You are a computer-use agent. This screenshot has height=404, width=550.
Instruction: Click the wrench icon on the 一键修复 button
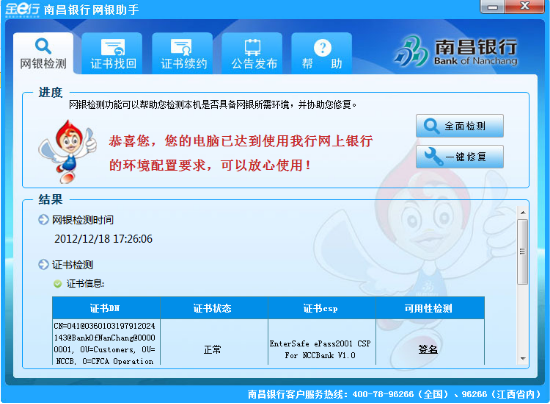coord(434,156)
